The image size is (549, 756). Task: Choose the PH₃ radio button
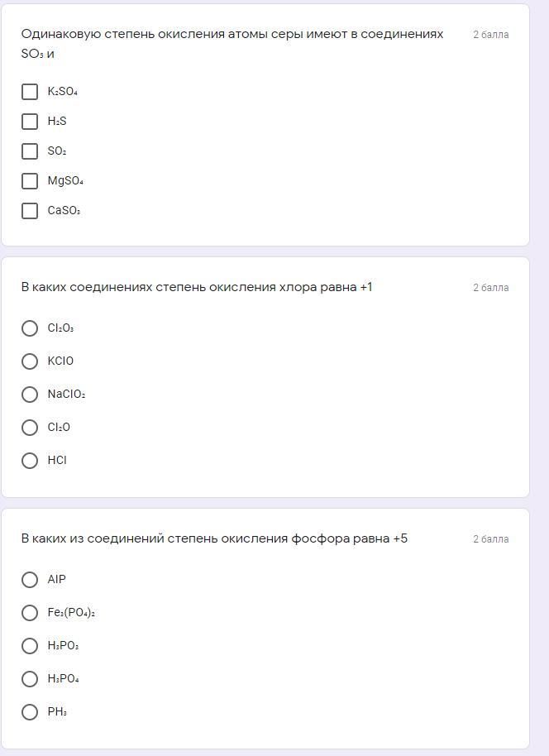[30, 712]
